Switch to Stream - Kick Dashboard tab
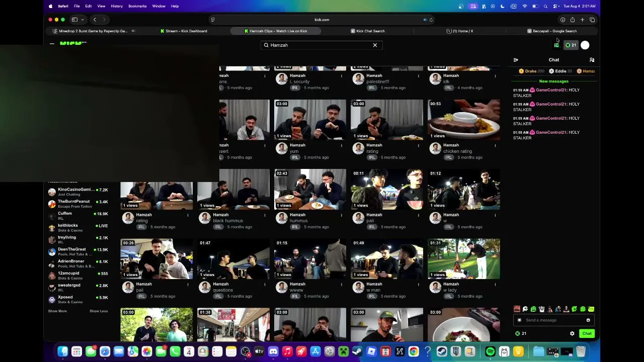644x362 pixels. [x=184, y=31]
